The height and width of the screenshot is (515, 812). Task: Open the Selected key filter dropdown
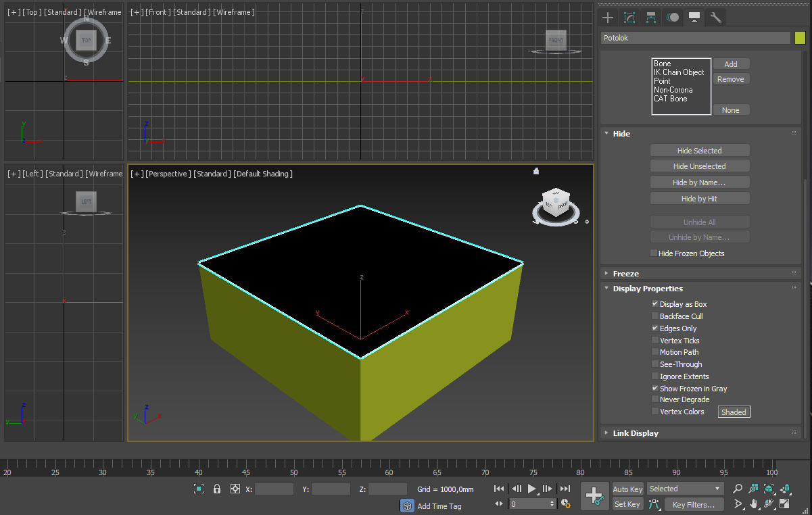(685, 489)
